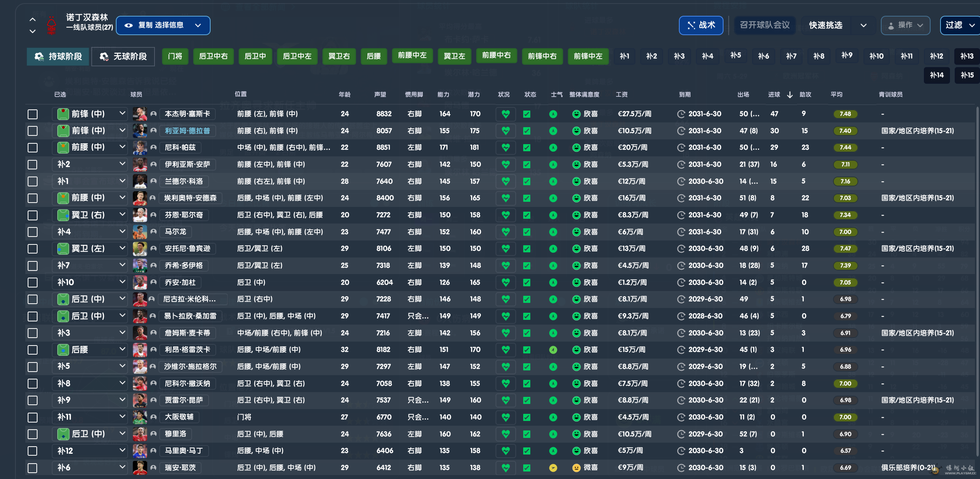Tick the checkbox for 瑞安·耶茨
This screenshot has width=980, height=479.
coord(33,468)
